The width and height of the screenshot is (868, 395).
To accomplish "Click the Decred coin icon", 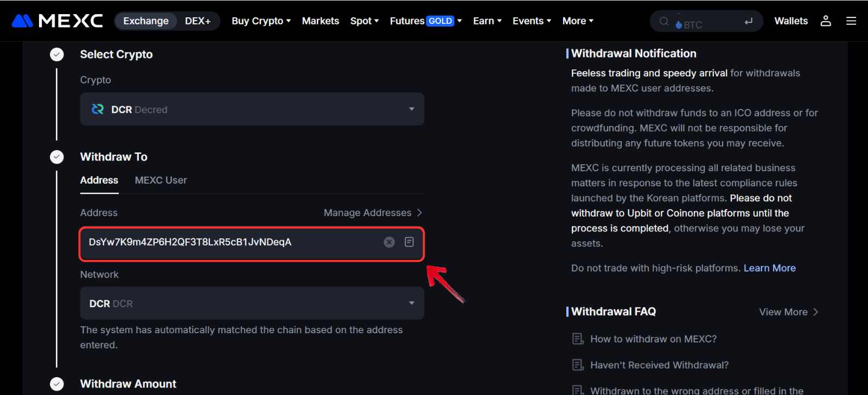I will (98, 109).
